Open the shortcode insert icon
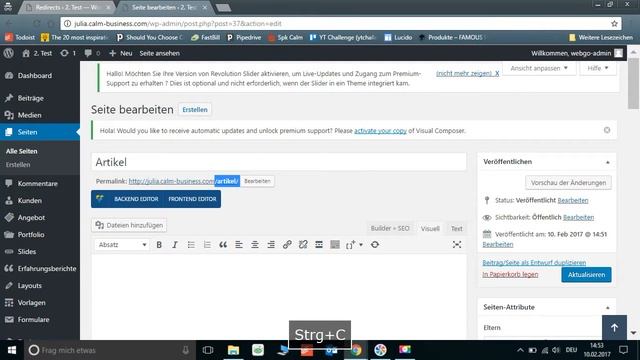 350,244
